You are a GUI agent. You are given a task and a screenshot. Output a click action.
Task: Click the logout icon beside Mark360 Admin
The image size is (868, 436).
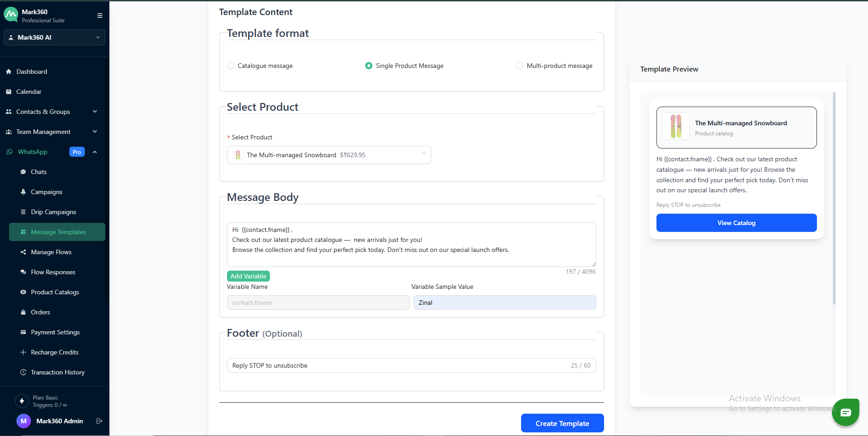[99, 421]
